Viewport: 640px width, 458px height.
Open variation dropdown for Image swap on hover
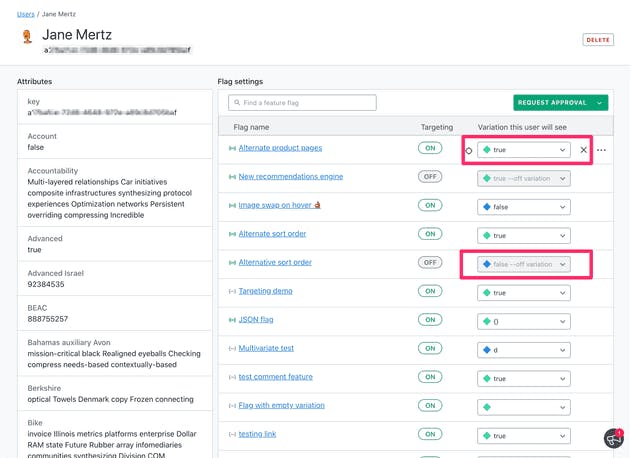(x=523, y=207)
